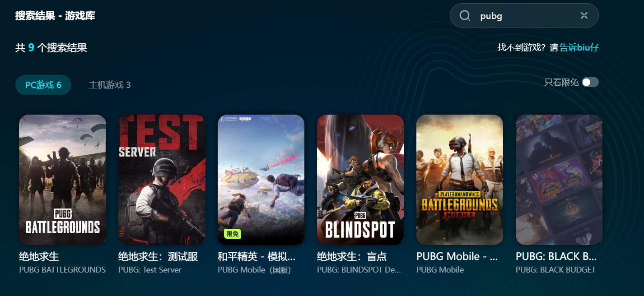
Task: Open the PUBG BLACK BUDGET cover
Action: click(x=559, y=180)
